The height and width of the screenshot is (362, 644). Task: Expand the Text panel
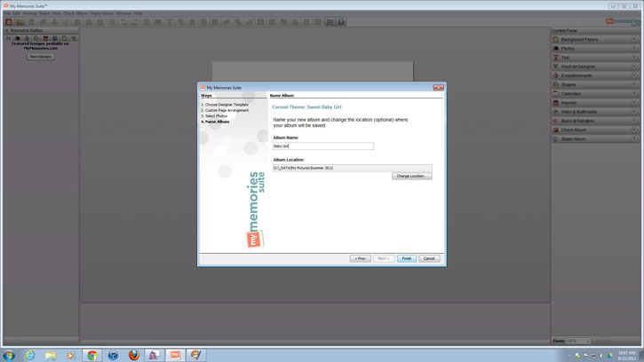(595, 58)
